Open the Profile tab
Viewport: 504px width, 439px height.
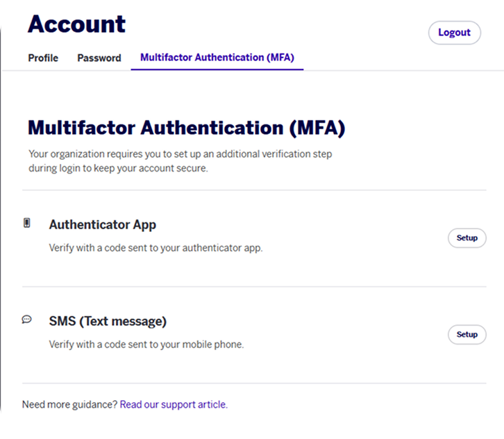43,58
